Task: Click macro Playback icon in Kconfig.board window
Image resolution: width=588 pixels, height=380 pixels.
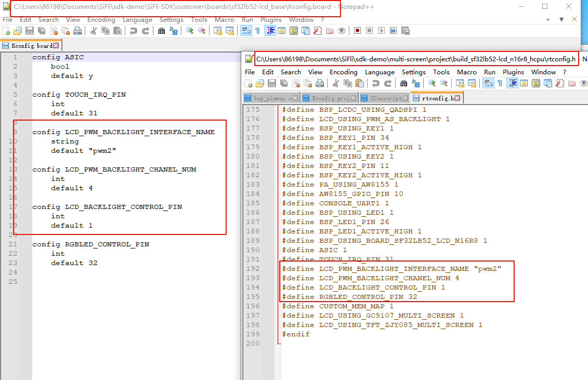Action: click(382, 31)
